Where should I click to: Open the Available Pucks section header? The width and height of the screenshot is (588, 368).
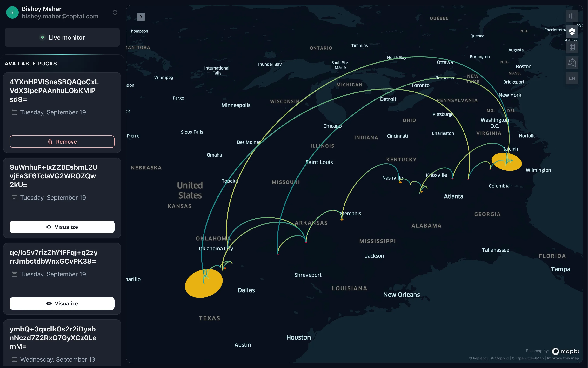click(31, 64)
